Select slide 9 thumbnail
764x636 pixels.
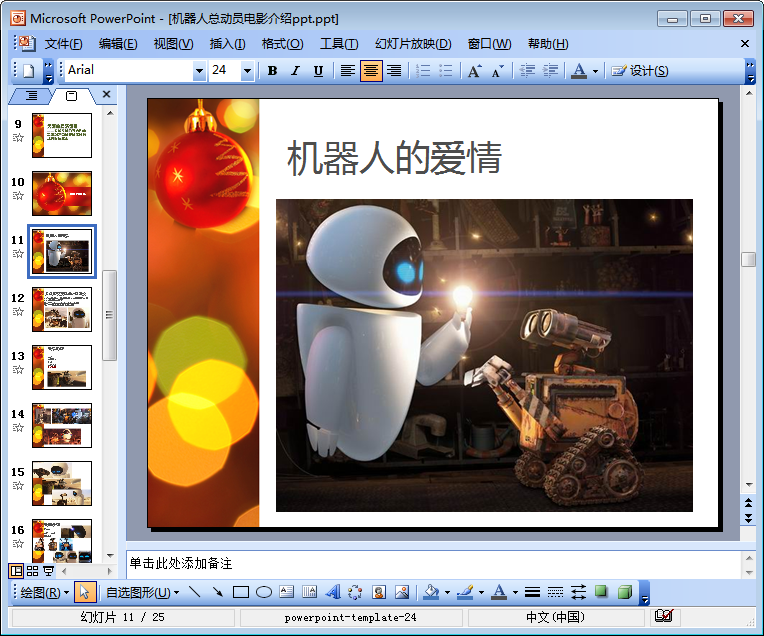click(62, 135)
